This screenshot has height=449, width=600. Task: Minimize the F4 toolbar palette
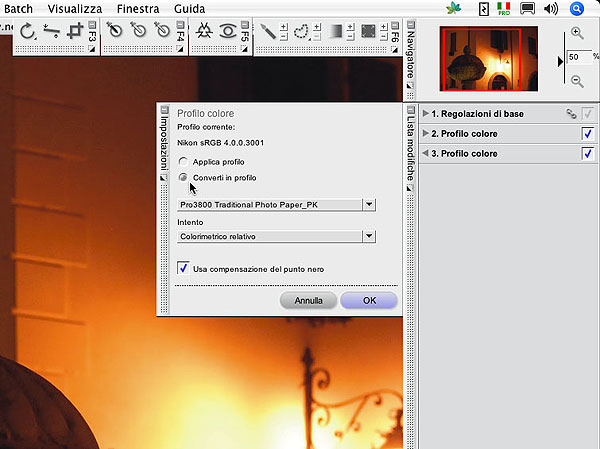tap(180, 25)
